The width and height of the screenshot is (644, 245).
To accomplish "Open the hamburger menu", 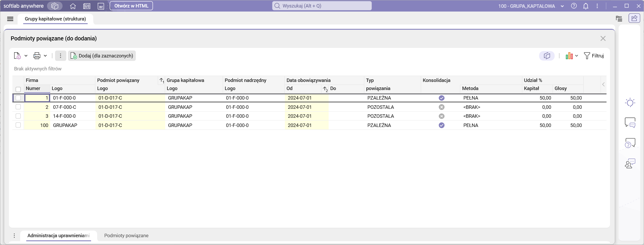I will pyautogui.click(x=10, y=19).
